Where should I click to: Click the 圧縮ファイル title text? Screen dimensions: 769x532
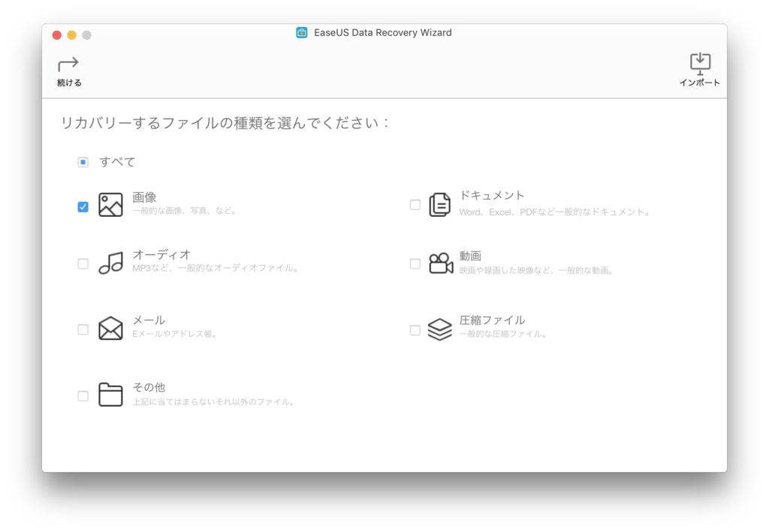point(493,320)
